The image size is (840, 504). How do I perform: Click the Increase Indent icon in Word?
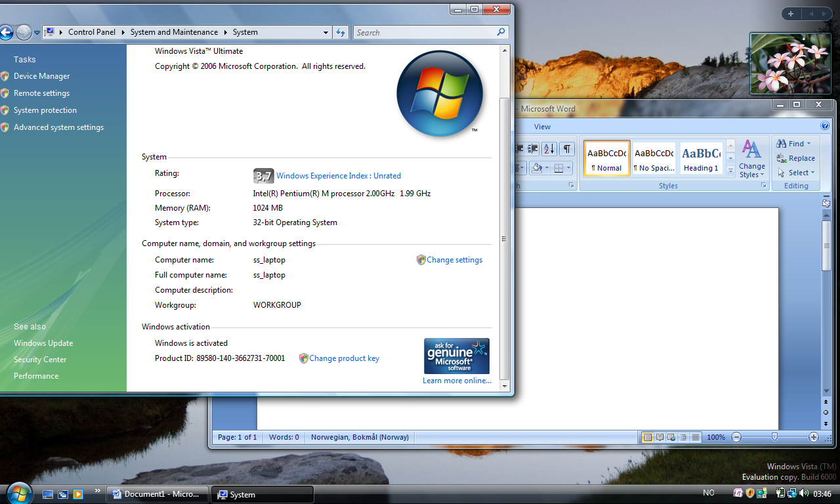533,149
